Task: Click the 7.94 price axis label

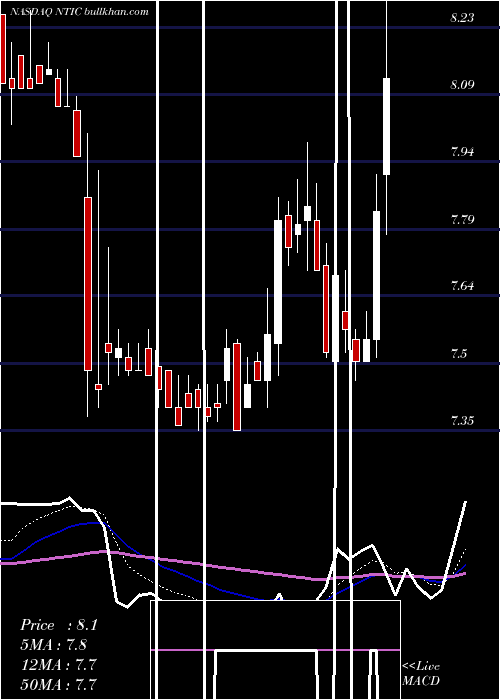Action: click(x=462, y=151)
